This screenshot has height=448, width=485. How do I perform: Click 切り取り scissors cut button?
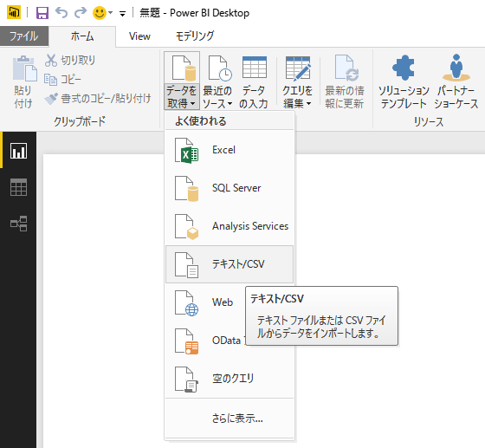pyautogui.click(x=70, y=61)
